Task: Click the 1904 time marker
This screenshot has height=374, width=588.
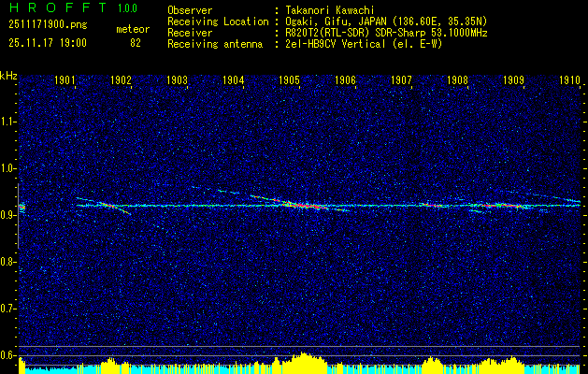Action: click(234, 79)
